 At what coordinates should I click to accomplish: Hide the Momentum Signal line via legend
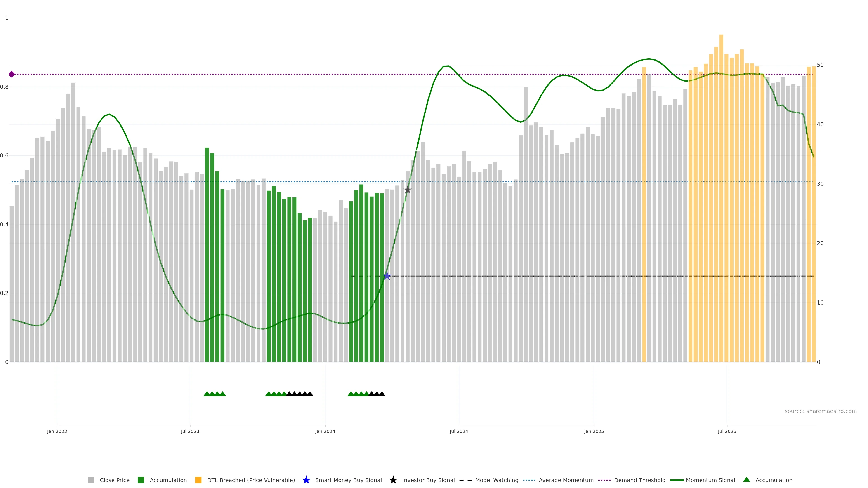pyautogui.click(x=710, y=480)
